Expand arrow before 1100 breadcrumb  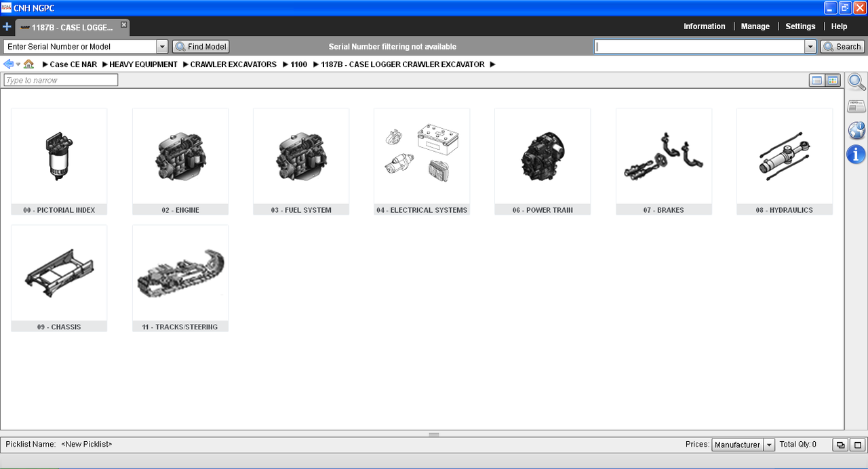click(x=285, y=64)
